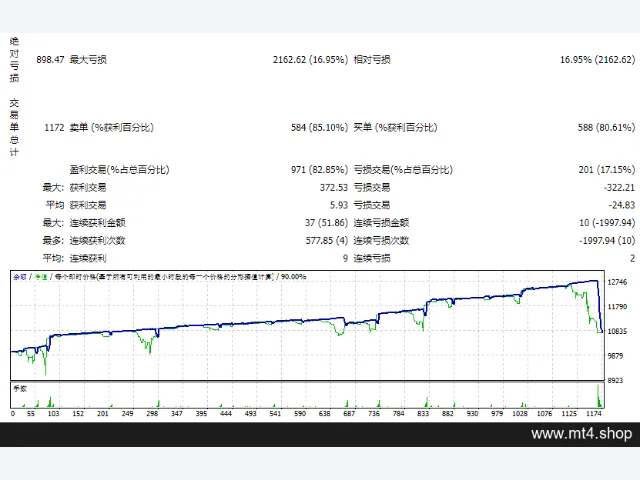Click average consecutive wins value 9
640x480 pixels.
pos(345,258)
